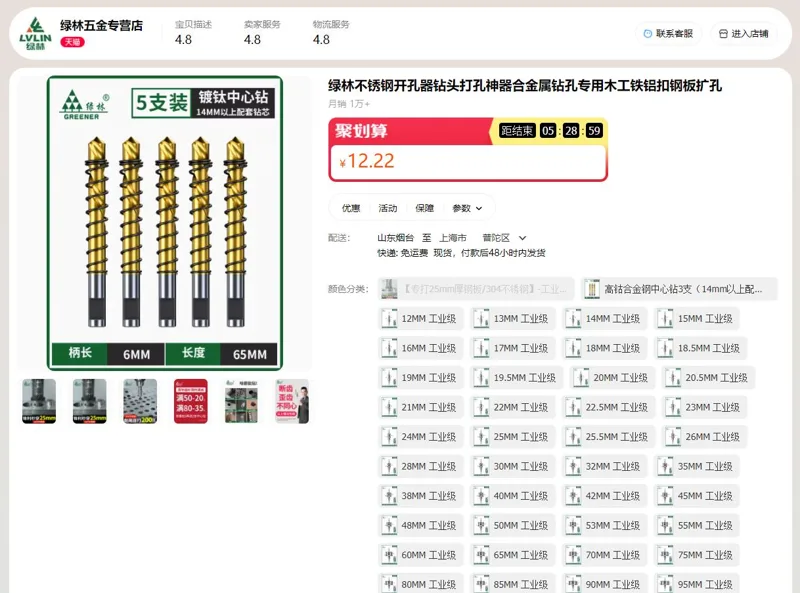Expand the delivery address 普陀区 dropdown
This screenshot has height=593, width=800.
click(x=504, y=238)
